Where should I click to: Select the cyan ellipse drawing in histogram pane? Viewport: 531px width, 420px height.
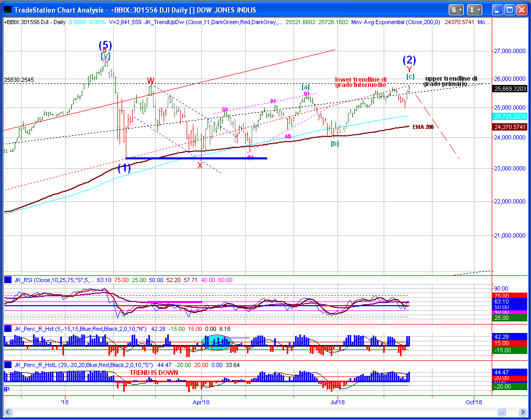tap(217, 342)
